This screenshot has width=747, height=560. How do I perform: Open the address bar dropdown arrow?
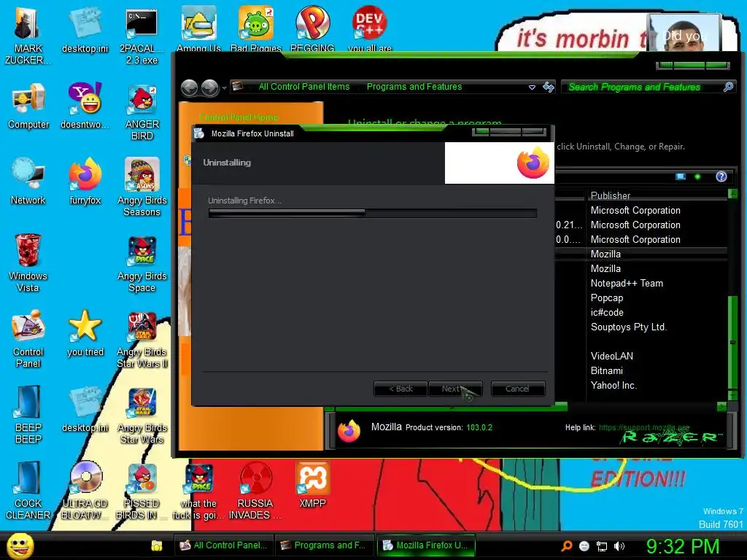click(x=532, y=87)
